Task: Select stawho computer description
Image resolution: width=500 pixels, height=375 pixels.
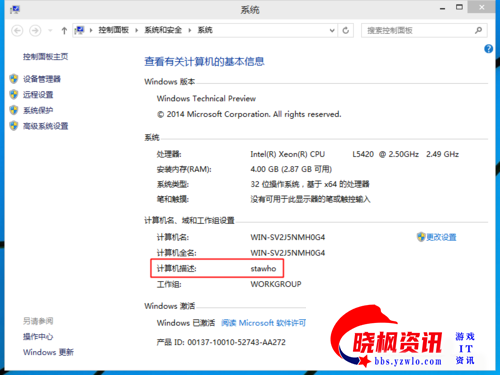Action: pyautogui.click(x=263, y=269)
